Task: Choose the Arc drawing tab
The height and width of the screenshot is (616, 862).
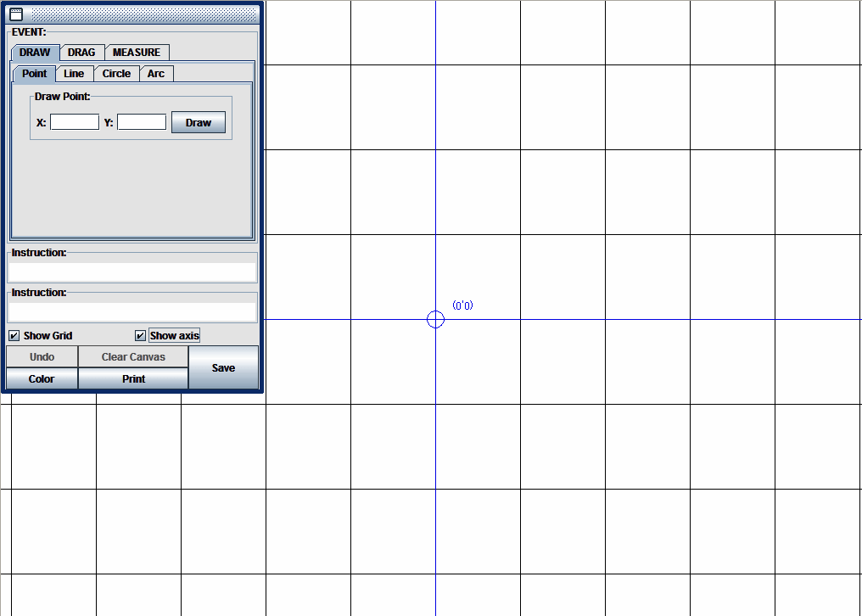Action: tap(156, 74)
